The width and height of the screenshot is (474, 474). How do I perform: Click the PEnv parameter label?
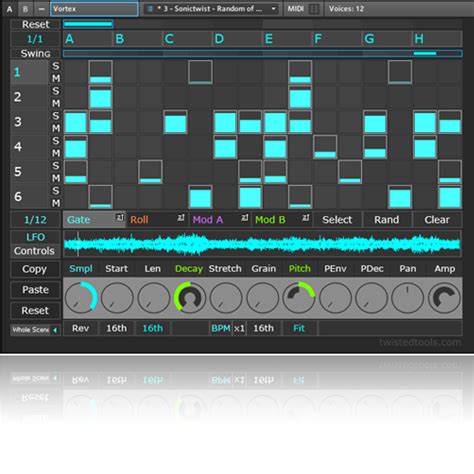[x=335, y=269]
